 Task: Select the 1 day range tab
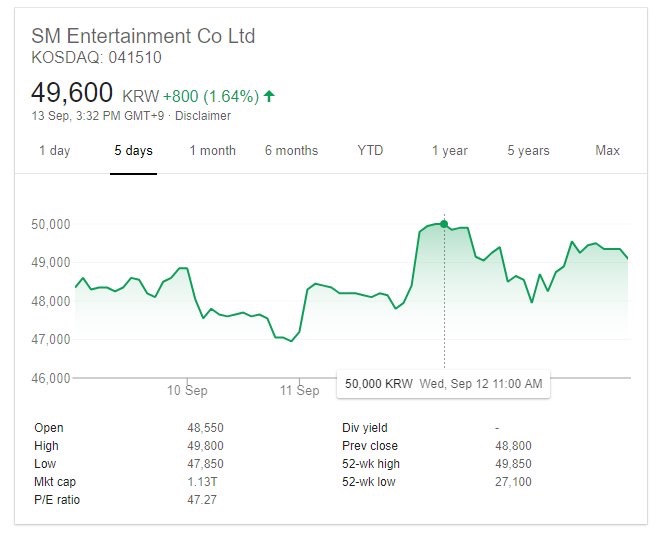tap(55, 151)
